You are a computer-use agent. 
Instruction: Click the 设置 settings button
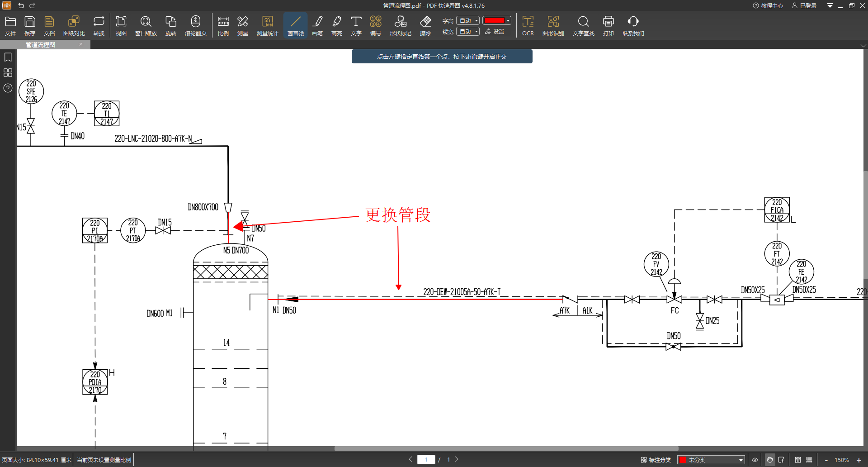pos(495,32)
